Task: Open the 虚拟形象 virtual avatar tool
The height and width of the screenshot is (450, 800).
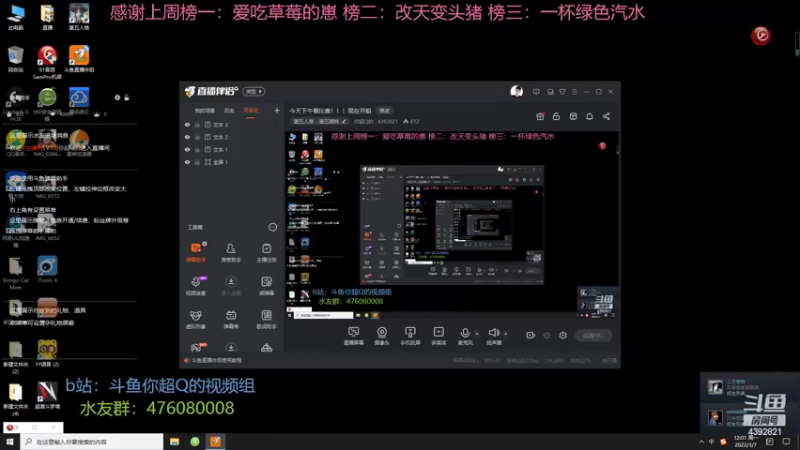Action: coord(196,319)
